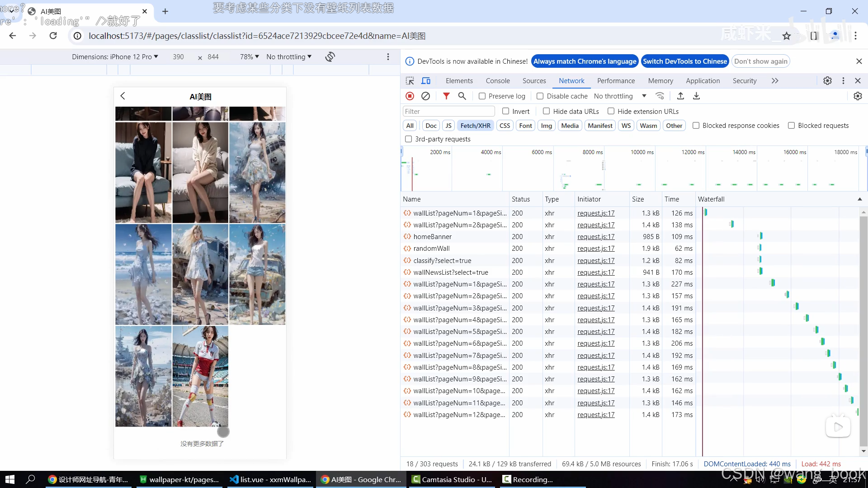Viewport: 868px width, 488px height.
Task: Open the network search magnifier
Action: pyautogui.click(x=462, y=96)
